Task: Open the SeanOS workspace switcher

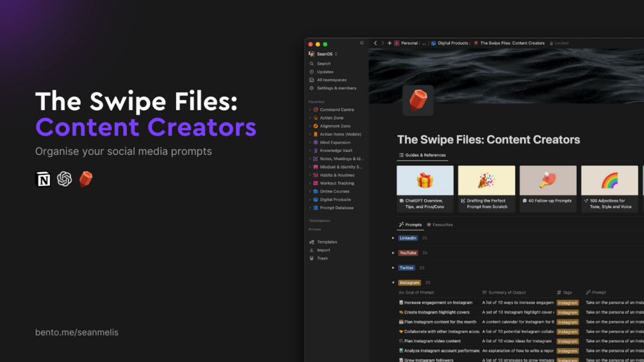Action: pos(323,54)
